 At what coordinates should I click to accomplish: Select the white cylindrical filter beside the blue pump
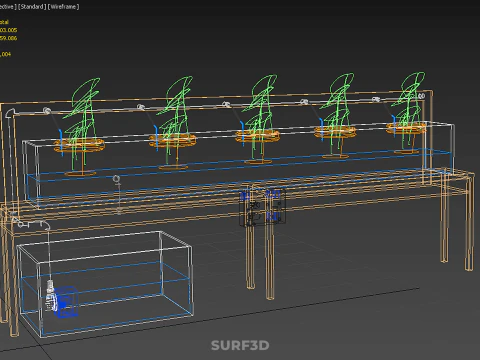click(50, 296)
